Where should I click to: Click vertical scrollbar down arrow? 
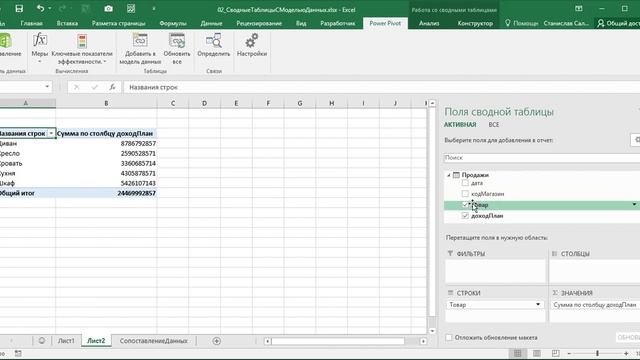pos(432,331)
